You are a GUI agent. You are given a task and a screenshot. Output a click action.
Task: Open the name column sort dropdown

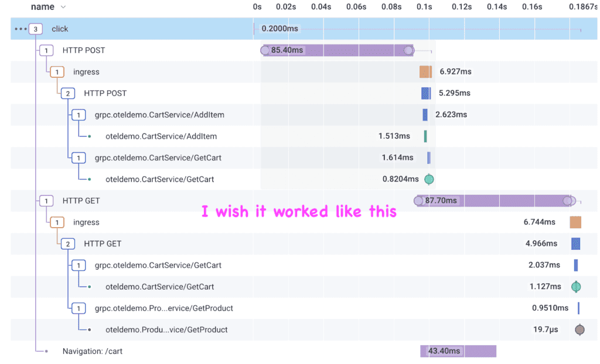[x=63, y=7]
